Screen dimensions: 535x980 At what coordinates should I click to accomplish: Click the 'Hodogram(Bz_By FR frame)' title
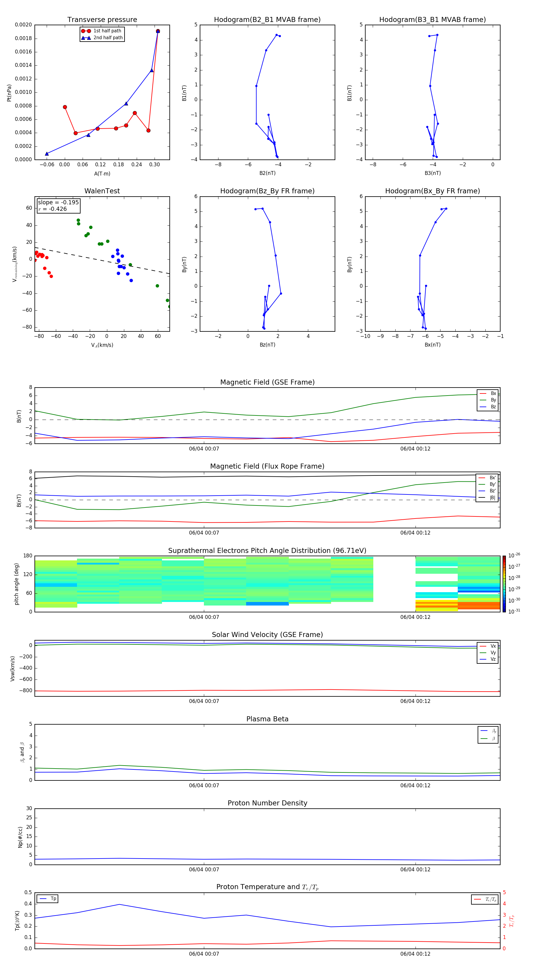pyautogui.click(x=267, y=191)
